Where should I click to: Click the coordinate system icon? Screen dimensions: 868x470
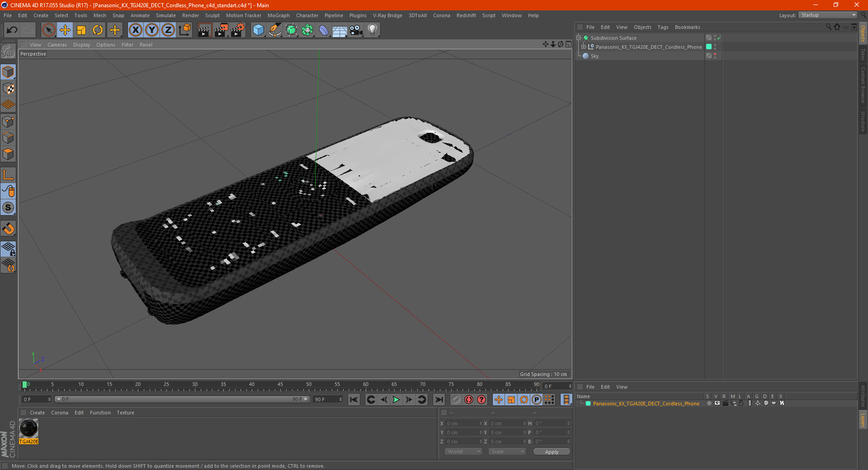[x=184, y=30]
